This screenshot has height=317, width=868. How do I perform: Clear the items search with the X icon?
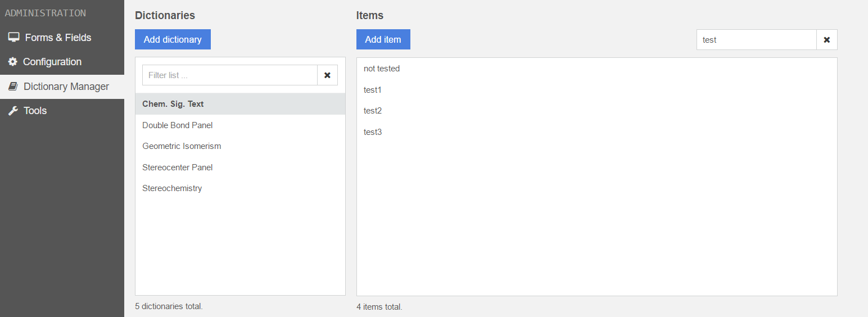click(x=826, y=40)
